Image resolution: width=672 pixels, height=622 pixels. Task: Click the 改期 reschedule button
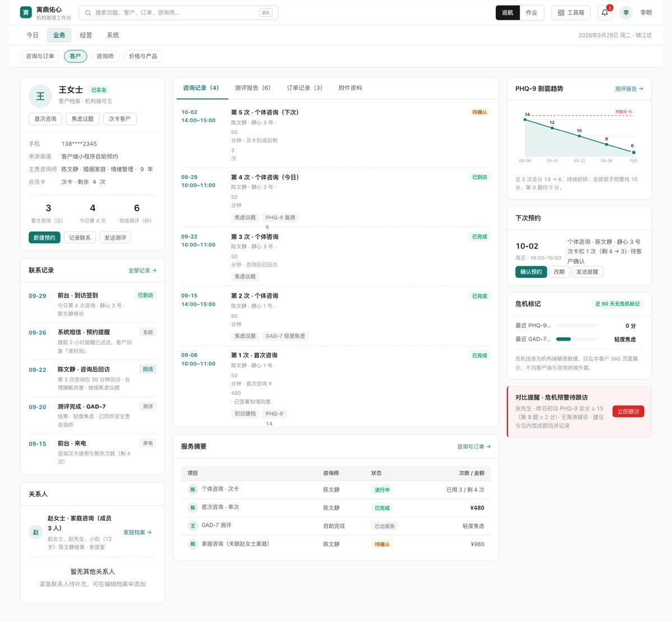tap(559, 272)
